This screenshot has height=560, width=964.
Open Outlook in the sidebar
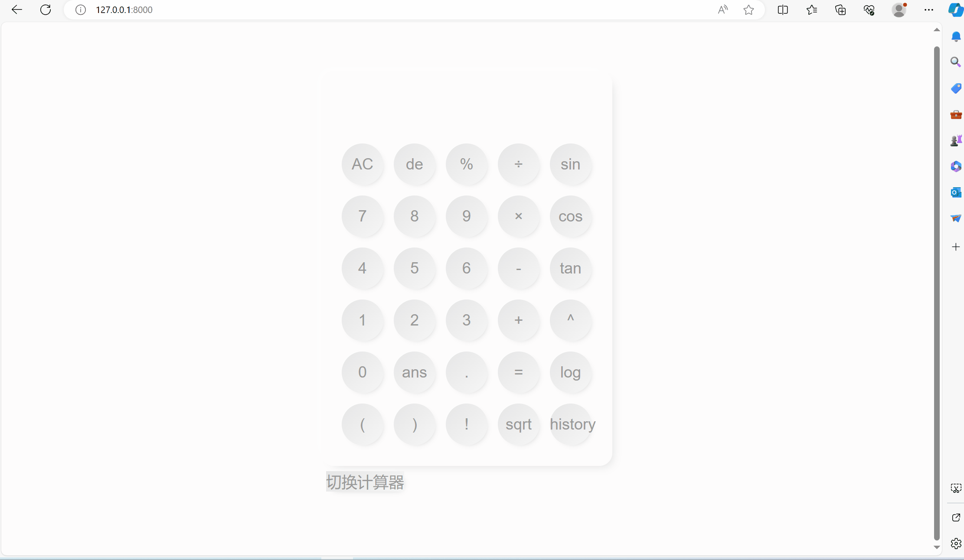coord(955,192)
